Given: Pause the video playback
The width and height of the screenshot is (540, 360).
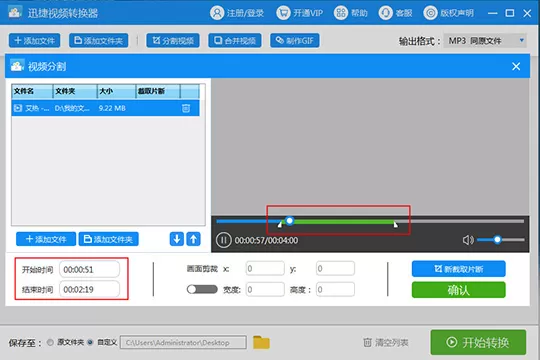Looking at the screenshot, I should coord(223,240).
